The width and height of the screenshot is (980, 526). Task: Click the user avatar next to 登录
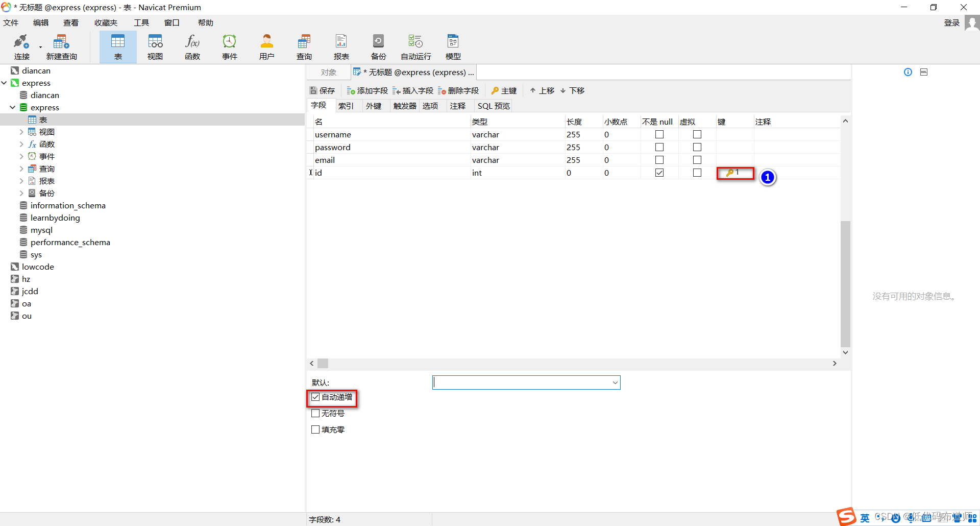(x=972, y=23)
